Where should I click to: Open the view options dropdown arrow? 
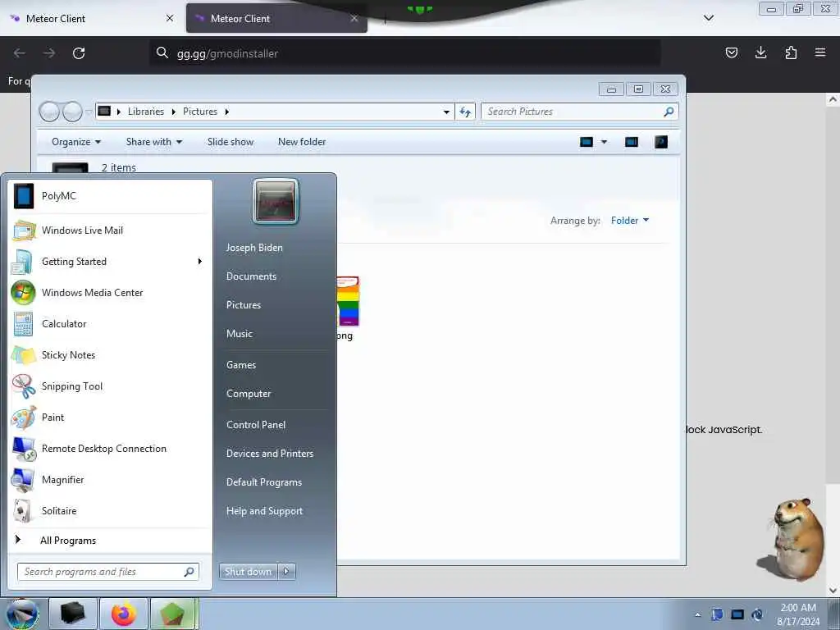coord(605,142)
